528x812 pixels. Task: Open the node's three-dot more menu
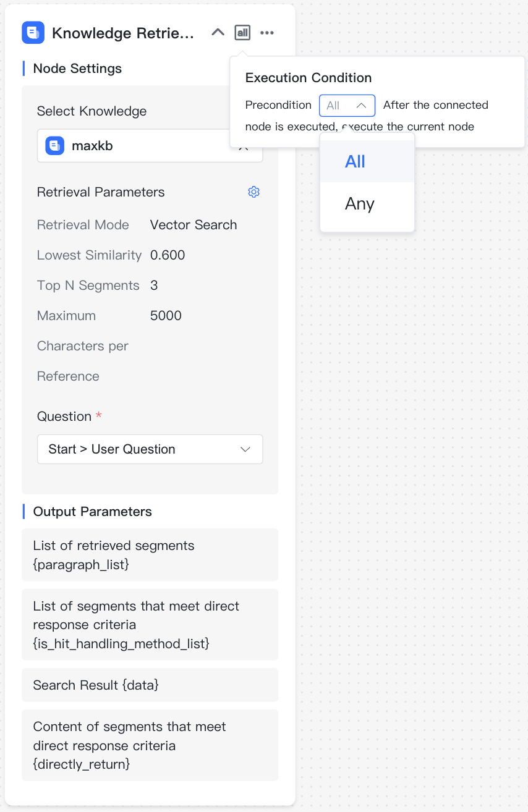(x=267, y=33)
